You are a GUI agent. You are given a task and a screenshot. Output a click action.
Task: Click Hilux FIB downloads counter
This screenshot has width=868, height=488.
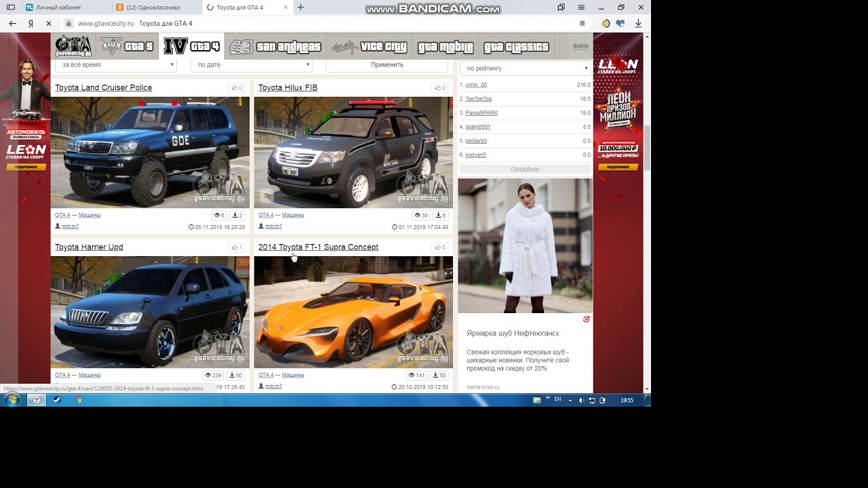click(x=441, y=216)
